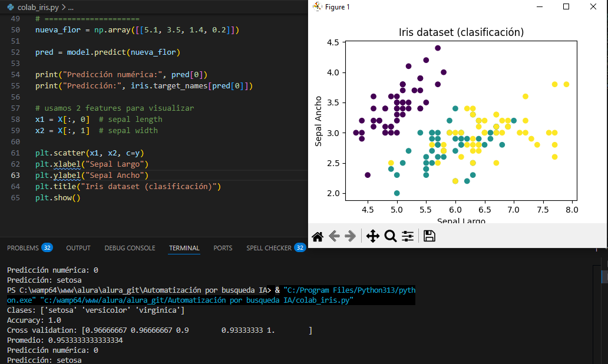Activate the Pan axes tool in Figure 1
This screenshot has height=364, width=608.
pyautogui.click(x=372, y=236)
